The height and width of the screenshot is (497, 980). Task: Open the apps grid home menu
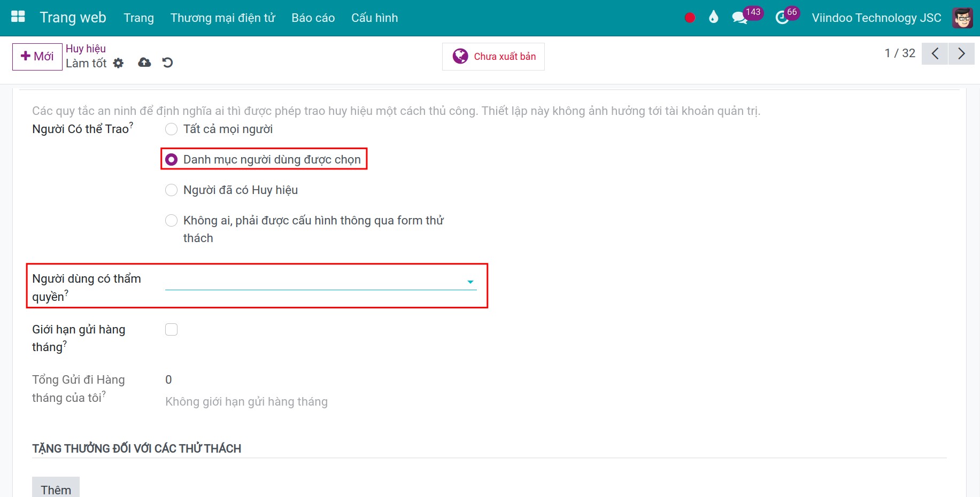click(x=18, y=17)
